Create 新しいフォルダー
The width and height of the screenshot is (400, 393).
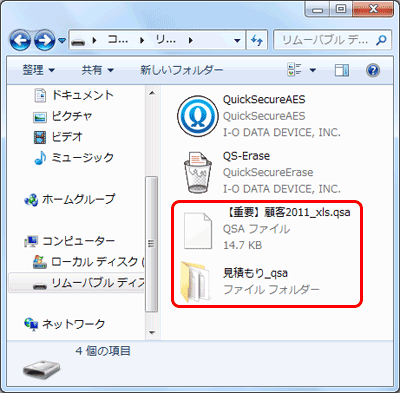click(181, 70)
